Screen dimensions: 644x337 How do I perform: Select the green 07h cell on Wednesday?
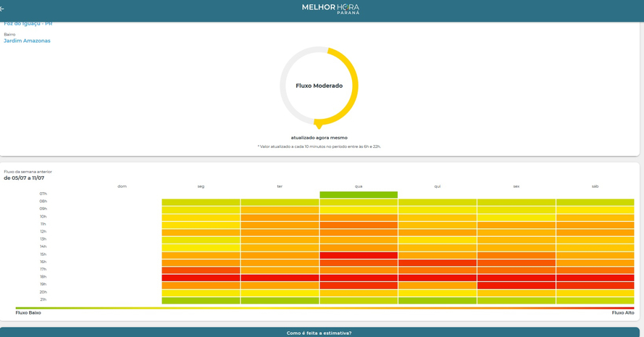pos(359,194)
